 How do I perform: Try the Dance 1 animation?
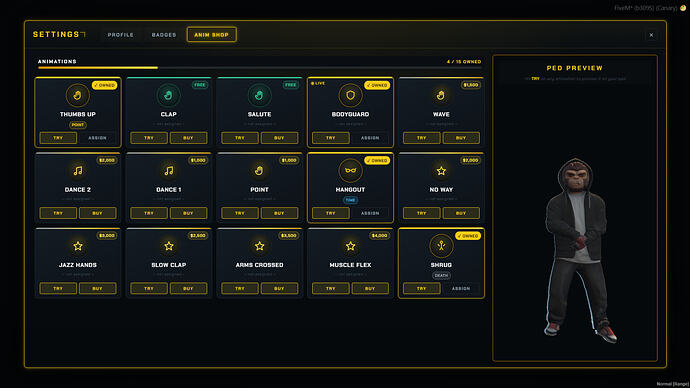tap(149, 213)
